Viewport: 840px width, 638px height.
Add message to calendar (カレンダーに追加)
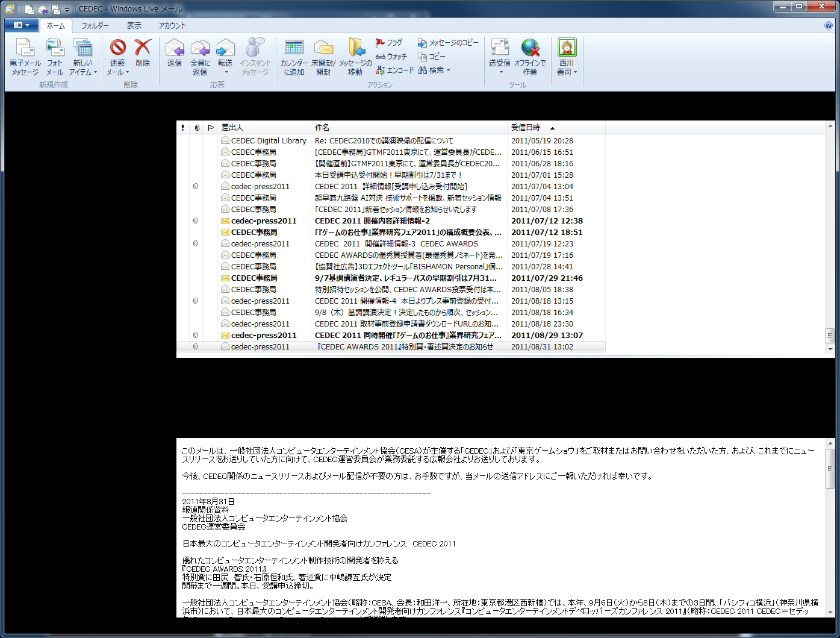pos(294,57)
